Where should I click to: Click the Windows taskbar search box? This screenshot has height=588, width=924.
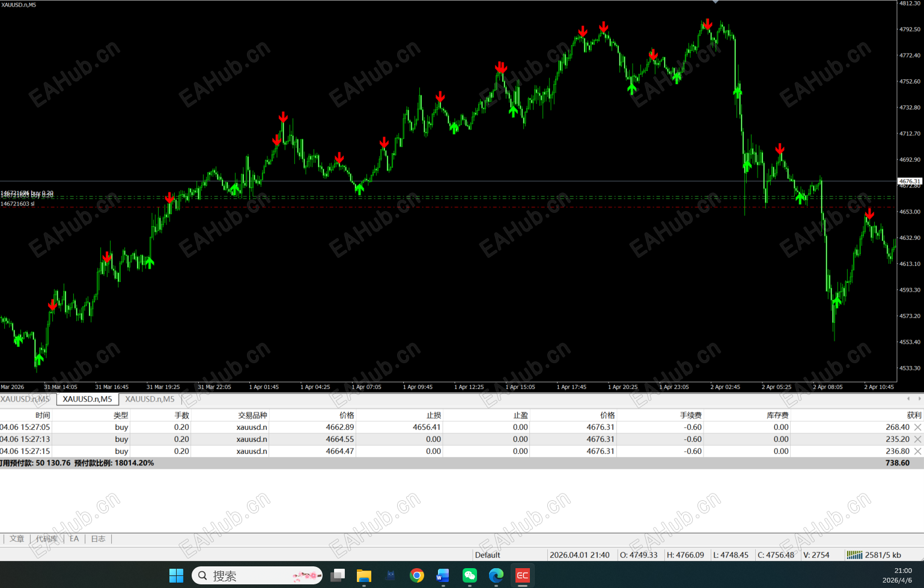(257, 576)
